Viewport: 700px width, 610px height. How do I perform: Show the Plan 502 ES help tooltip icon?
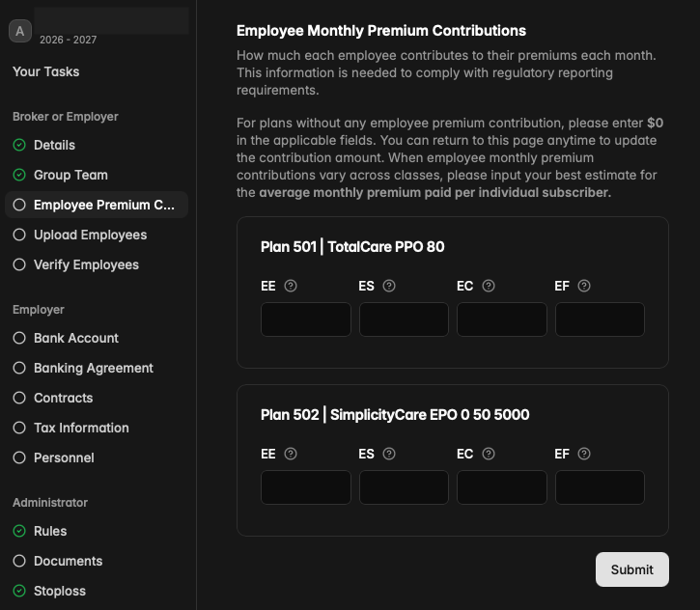(389, 454)
